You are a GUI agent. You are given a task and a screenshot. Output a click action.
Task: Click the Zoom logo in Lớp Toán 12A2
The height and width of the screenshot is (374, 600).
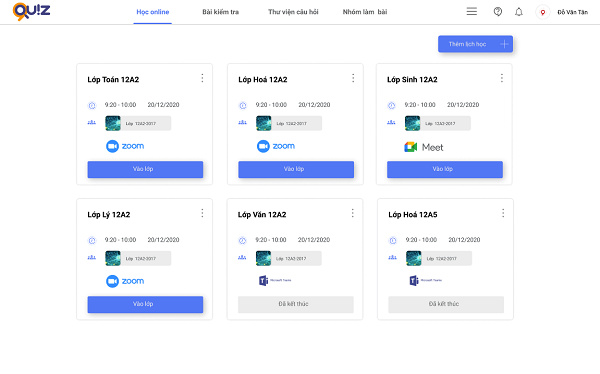click(x=125, y=146)
